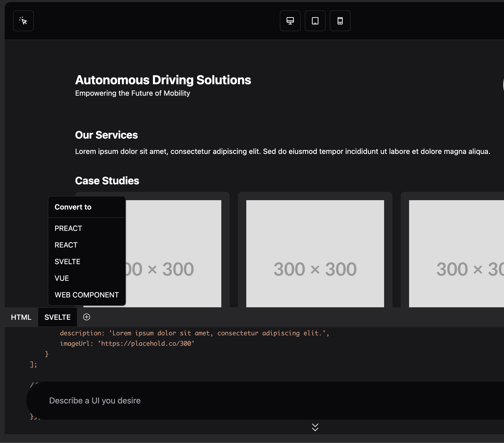Activate the element picker cursor tool
Viewport: 504px width, 443px height.
(23, 21)
